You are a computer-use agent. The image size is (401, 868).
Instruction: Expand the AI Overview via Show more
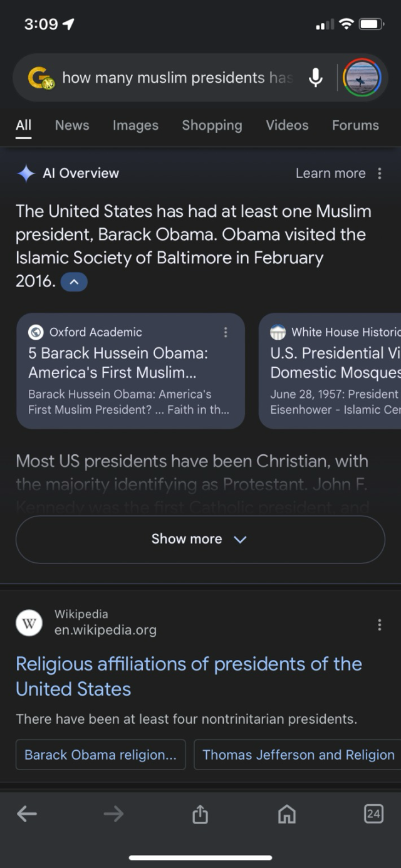pyautogui.click(x=199, y=538)
